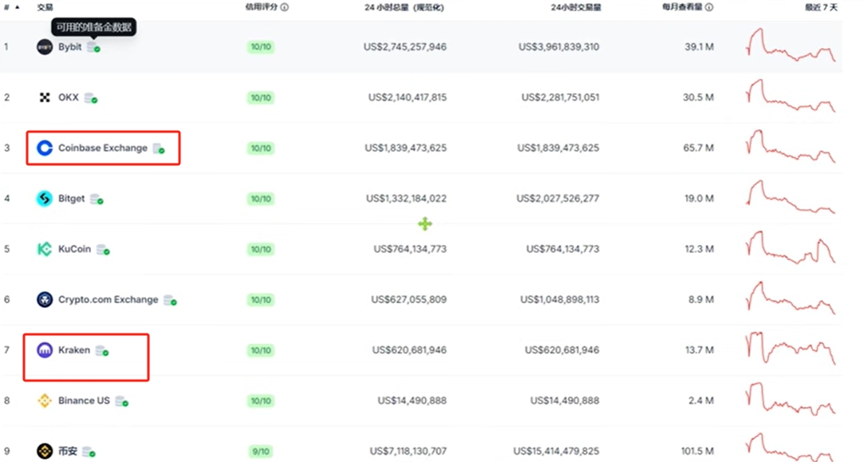The width and height of the screenshot is (868, 462).
Task: Open Bitget reserves data icon
Action: point(97,199)
